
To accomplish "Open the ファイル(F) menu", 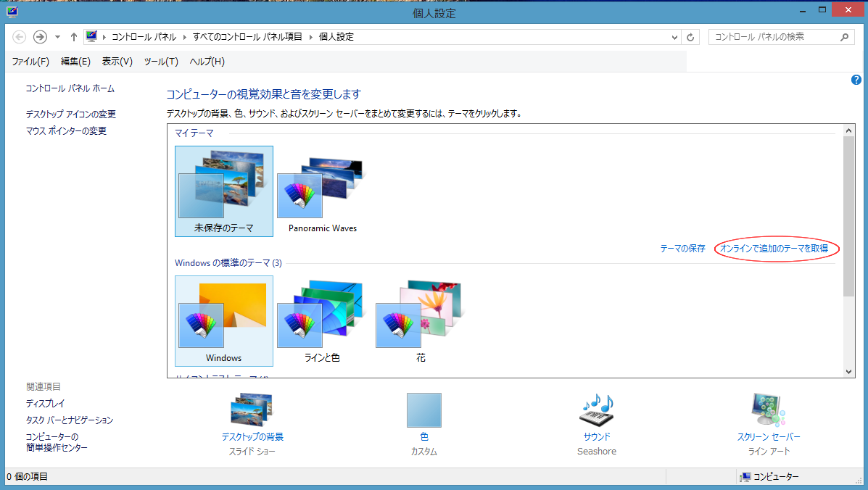I will coord(30,62).
